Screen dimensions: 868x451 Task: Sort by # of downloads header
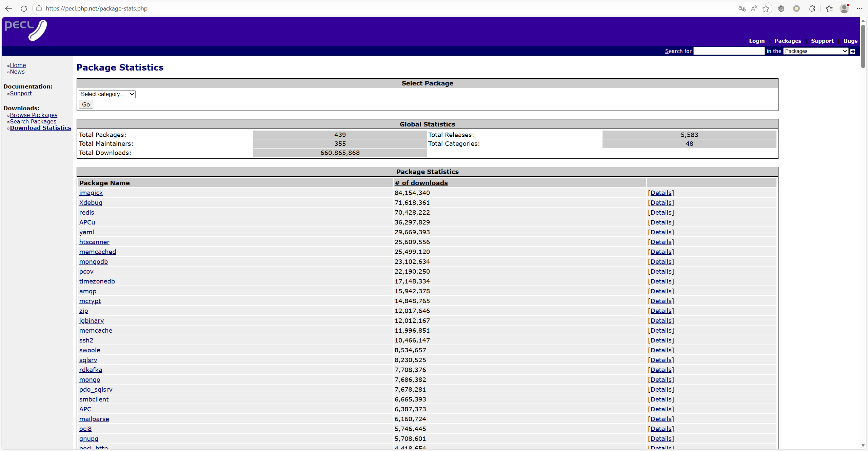(x=421, y=183)
